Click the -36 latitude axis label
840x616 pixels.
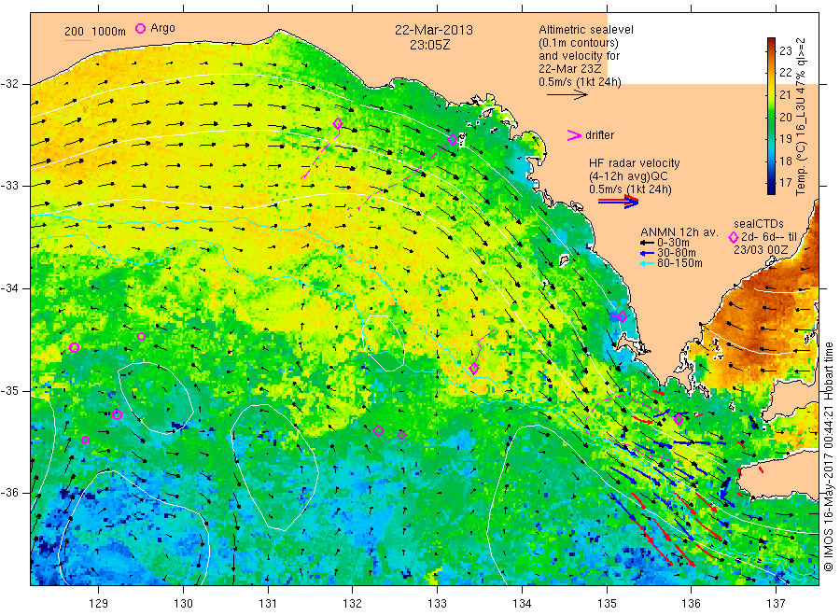[x=9, y=493]
